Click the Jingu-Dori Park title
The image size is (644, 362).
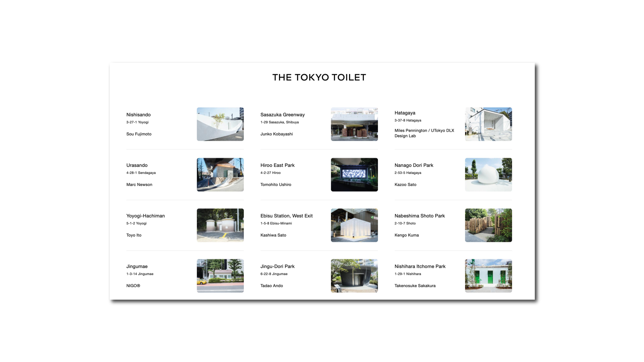[277, 266]
